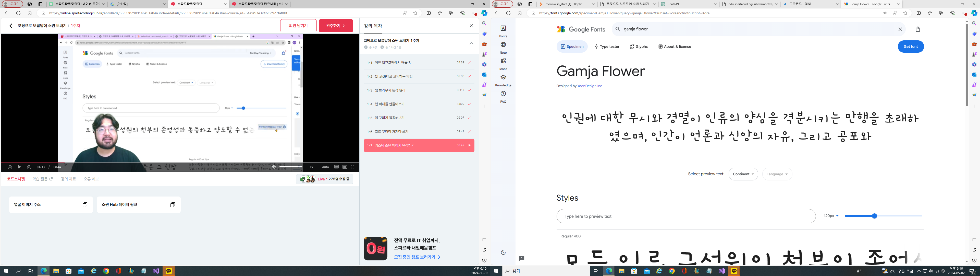The image size is (980, 276).
Task: Open FAQ in Google Fonts sidebar
Action: coord(503,96)
